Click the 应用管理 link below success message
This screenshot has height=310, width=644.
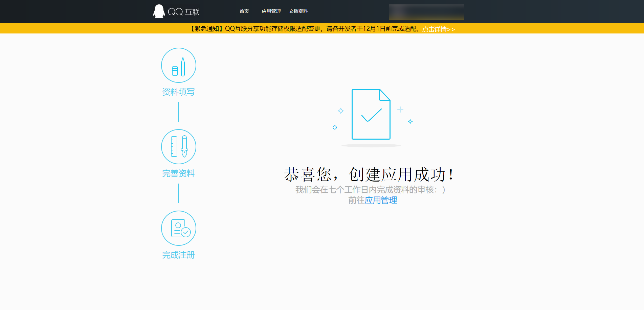click(x=381, y=200)
